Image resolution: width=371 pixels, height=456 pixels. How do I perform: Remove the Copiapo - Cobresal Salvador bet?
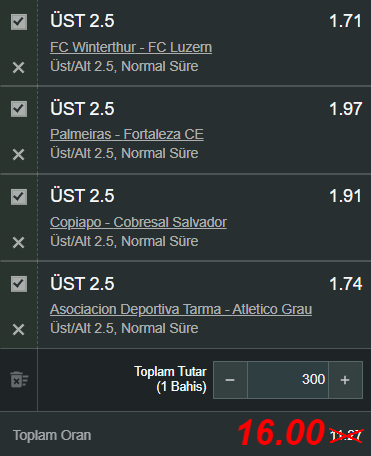[18, 242]
